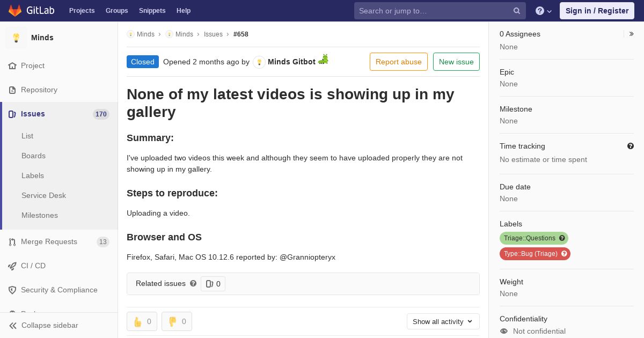The width and height of the screenshot is (644, 338).
Task: Click the collapse sidebar double-chevron icon
Action: click(x=13, y=325)
